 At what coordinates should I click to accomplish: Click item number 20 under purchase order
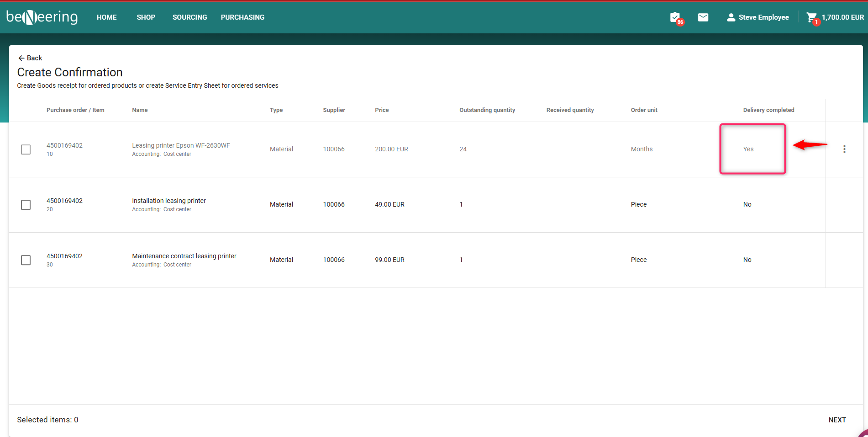coord(49,209)
